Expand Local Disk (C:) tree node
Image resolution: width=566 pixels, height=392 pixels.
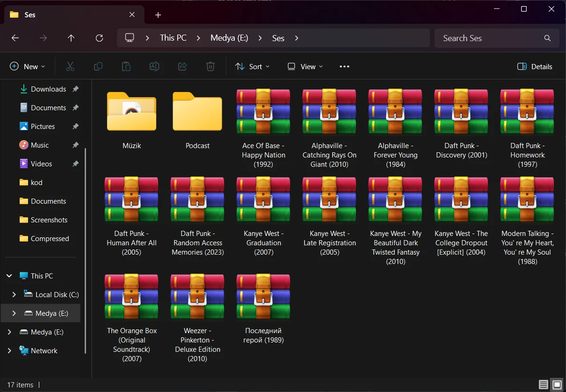click(x=14, y=294)
